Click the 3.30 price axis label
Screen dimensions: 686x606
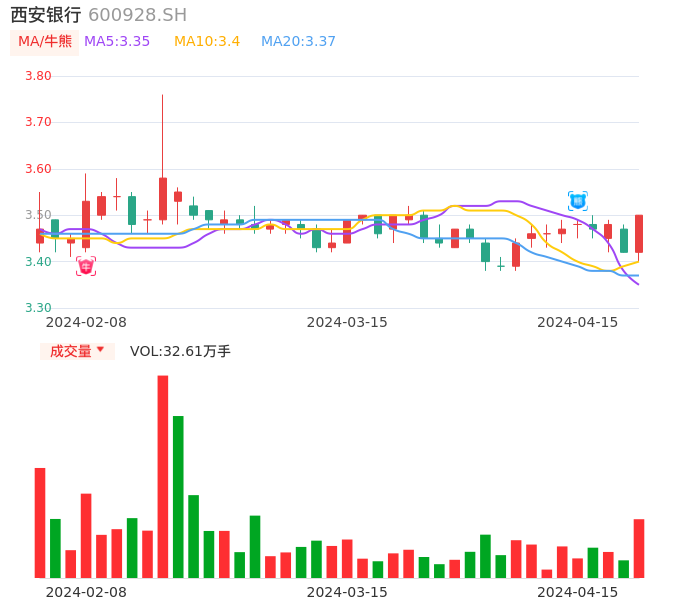click(38, 308)
